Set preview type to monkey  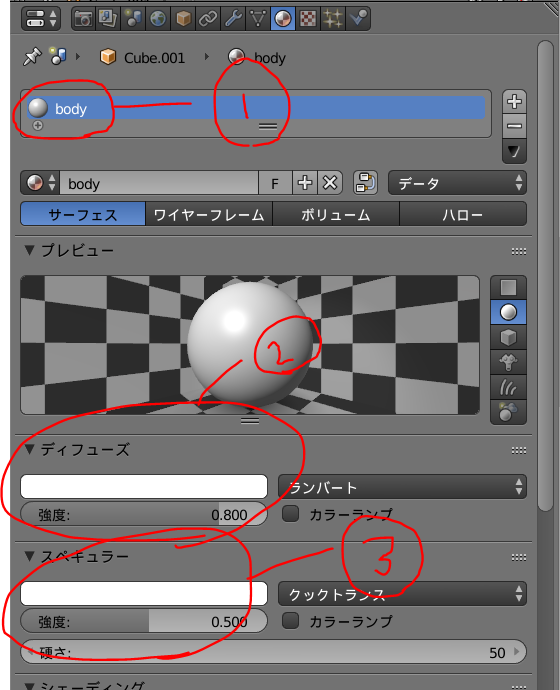click(x=508, y=363)
